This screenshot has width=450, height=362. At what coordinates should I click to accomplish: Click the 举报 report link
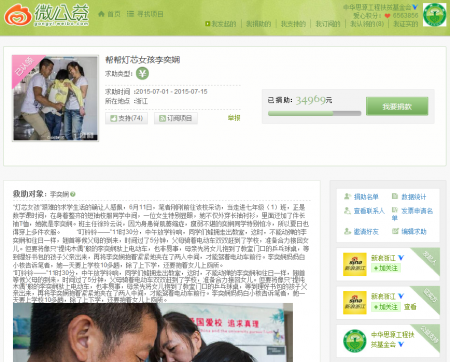(x=234, y=118)
